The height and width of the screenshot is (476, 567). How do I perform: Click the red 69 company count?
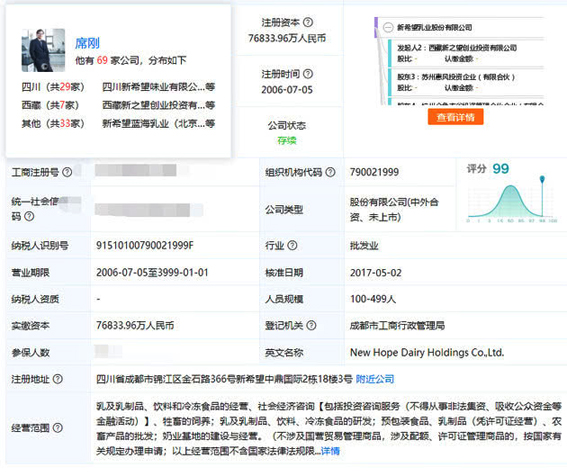pos(102,60)
